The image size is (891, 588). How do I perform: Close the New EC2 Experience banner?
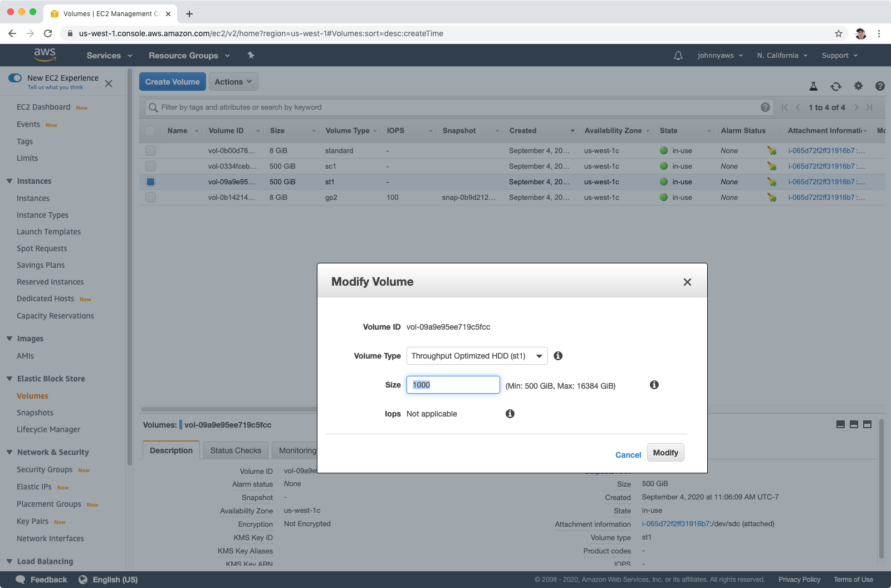[109, 84]
